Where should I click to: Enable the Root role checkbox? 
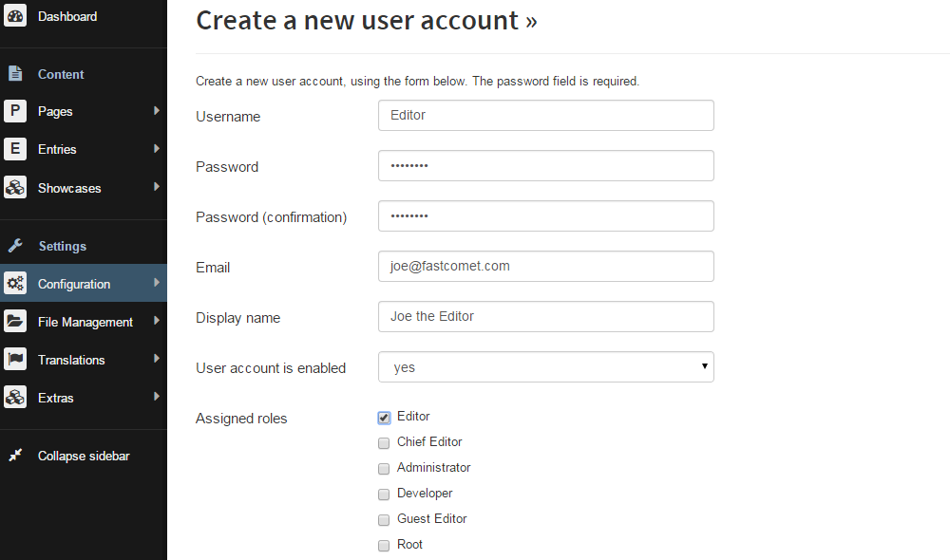384,545
